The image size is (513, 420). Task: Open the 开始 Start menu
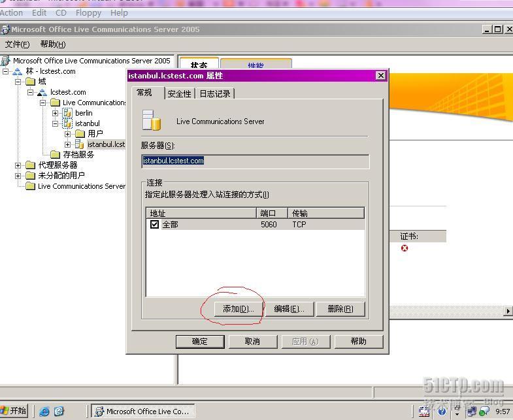[14, 410]
